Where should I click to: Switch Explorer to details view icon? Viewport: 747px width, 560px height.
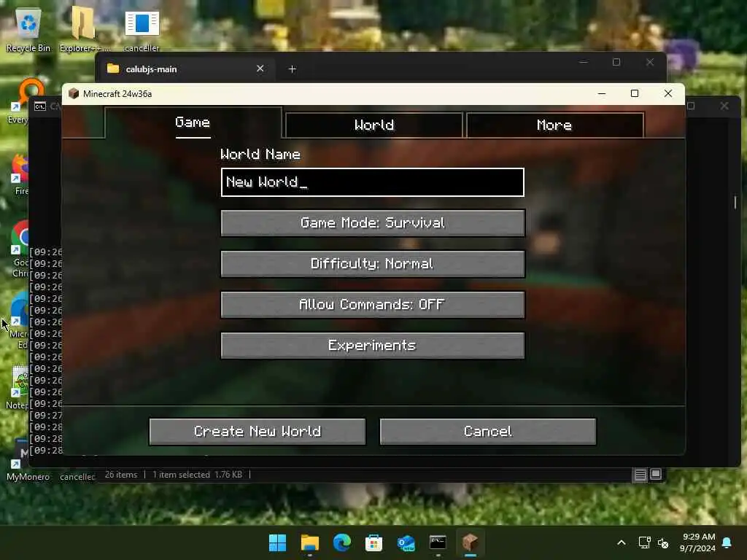tap(640, 474)
